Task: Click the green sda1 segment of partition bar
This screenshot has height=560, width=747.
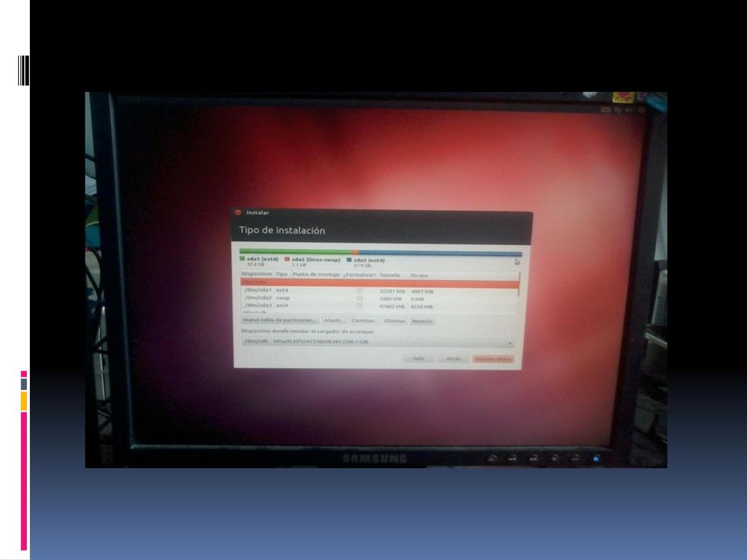Action: (x=295, y=251)
